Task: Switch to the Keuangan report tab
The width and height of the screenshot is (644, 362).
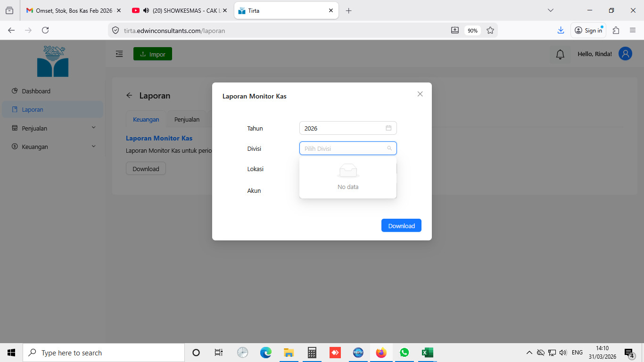Action: point(146,119)
